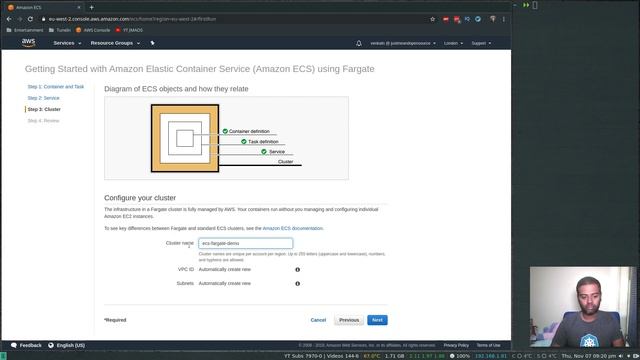640x360 pixels.
Task: Click into the Cluster name field
Action: coord(246,243)
